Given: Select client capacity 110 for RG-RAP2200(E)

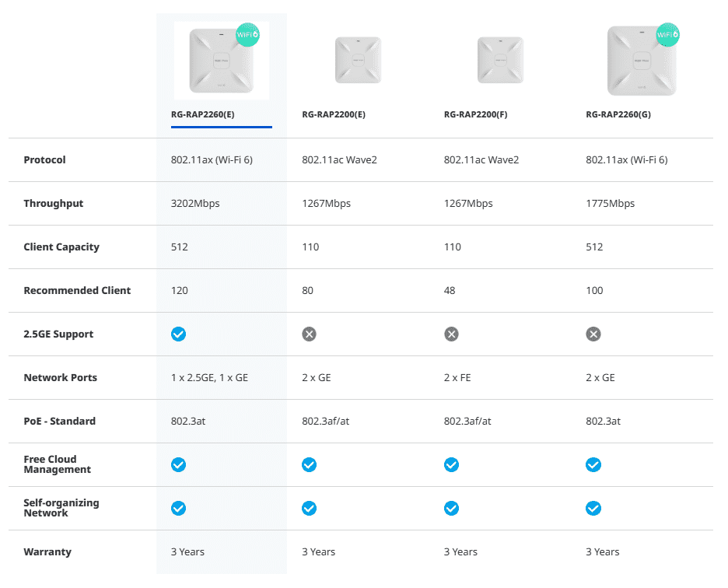Looking at the screenshot, I should point(310,247).
